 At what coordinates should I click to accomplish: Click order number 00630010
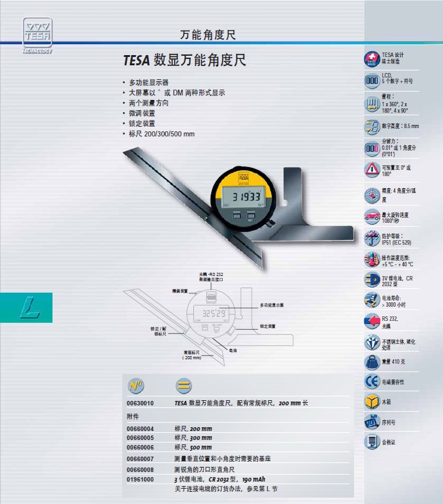pos(140,403)
